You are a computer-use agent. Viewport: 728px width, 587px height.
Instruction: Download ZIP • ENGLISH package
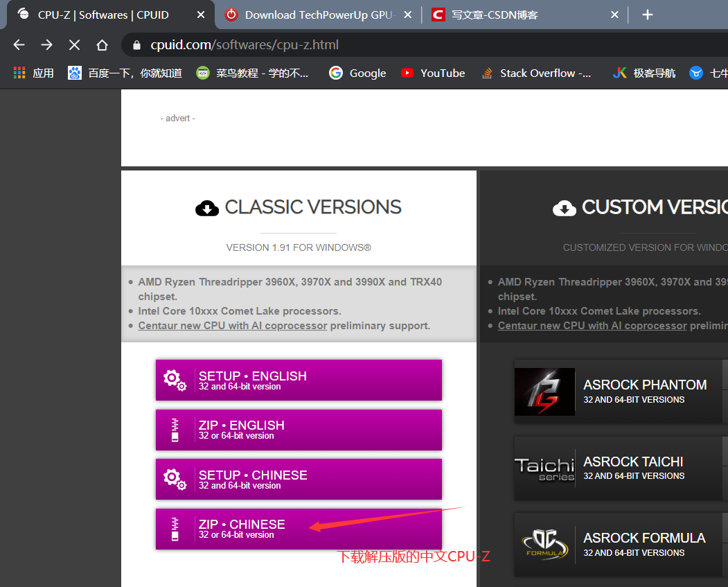coord(299,430)
